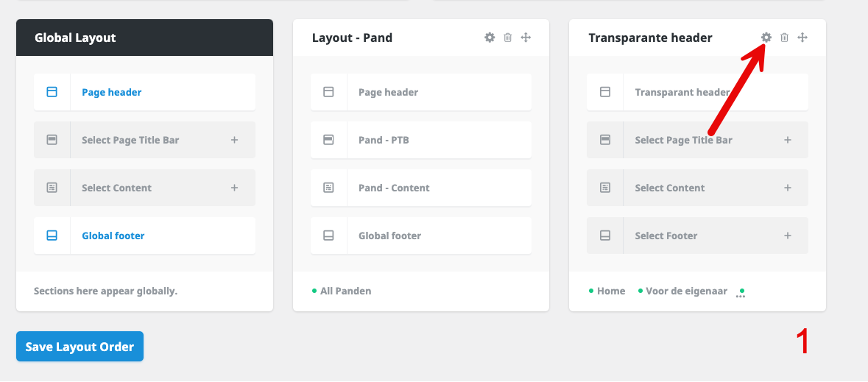Add Page Title Bar in Global Layout via plus
This screenshot has width=868, height=382.
tap(234, 140)
